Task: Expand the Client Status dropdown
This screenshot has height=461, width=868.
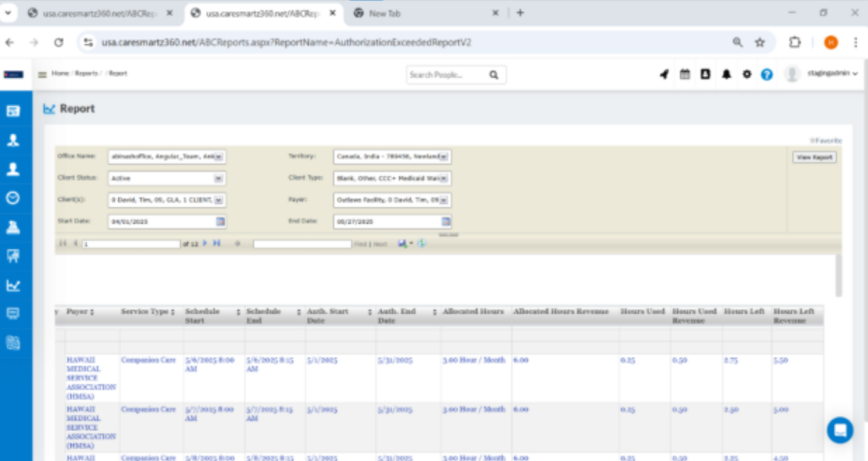Action: click(x=219, y=178)
